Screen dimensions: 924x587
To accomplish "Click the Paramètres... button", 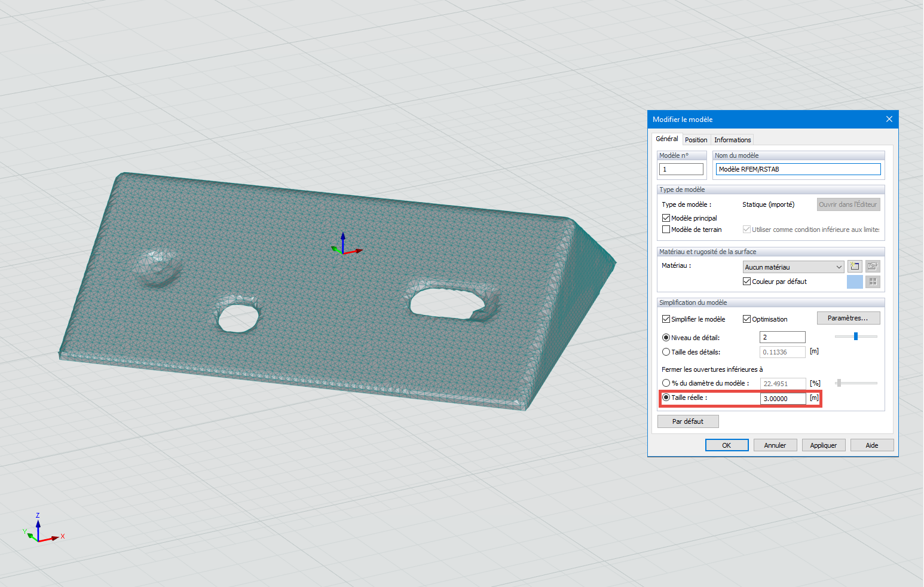I will coord(848,318).
